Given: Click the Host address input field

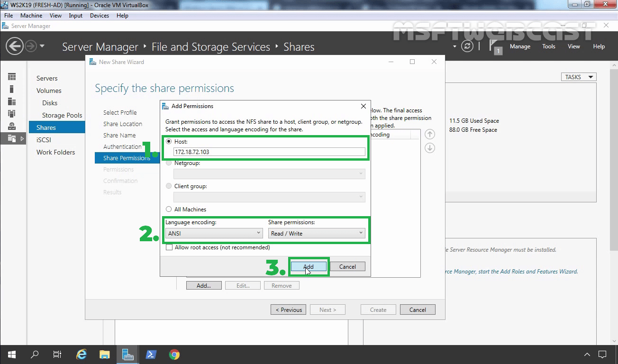Looking at the screenshot, I should [269, 152].
